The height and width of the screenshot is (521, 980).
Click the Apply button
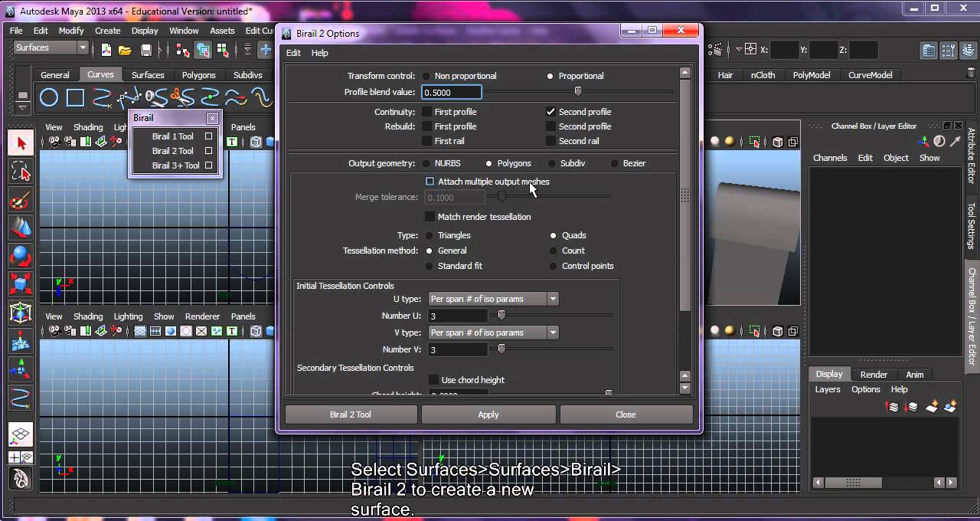click(x=488, y=415)
